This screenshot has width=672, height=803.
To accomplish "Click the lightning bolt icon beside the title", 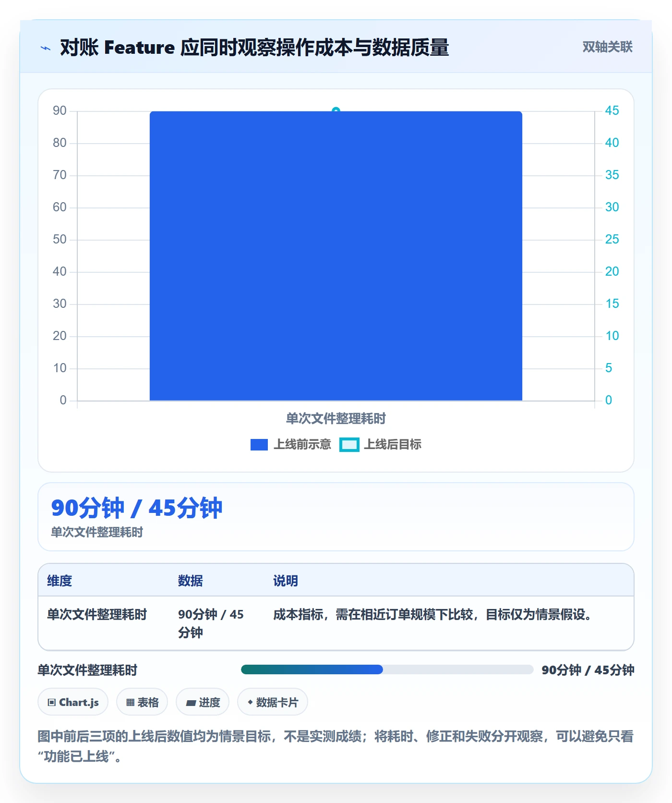I will (46, 48).
